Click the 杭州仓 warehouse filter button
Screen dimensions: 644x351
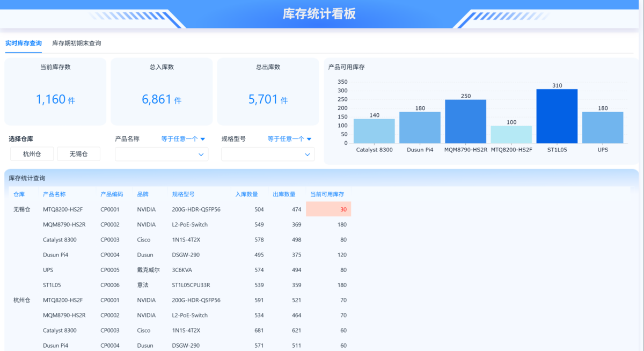pos(32,153)
